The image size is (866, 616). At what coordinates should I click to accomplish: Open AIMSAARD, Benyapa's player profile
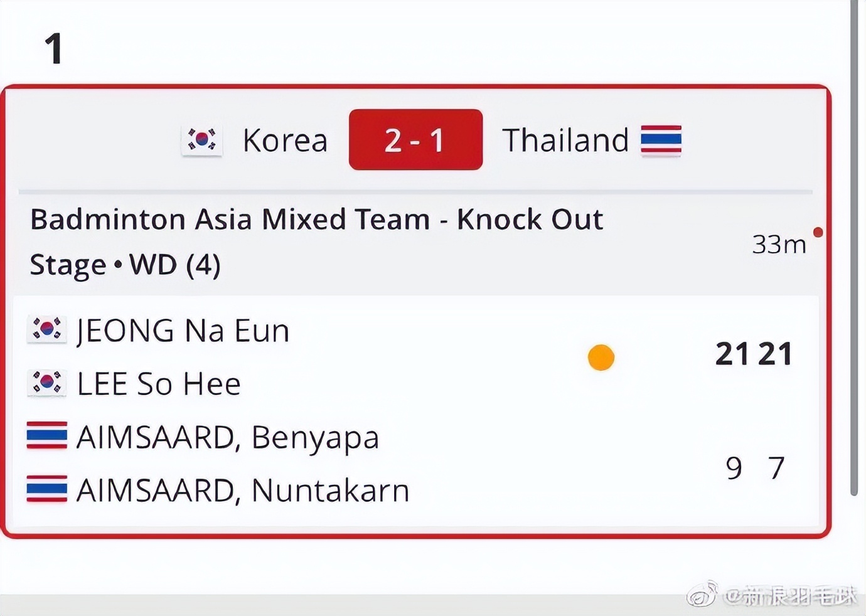(x=227, y=437)
